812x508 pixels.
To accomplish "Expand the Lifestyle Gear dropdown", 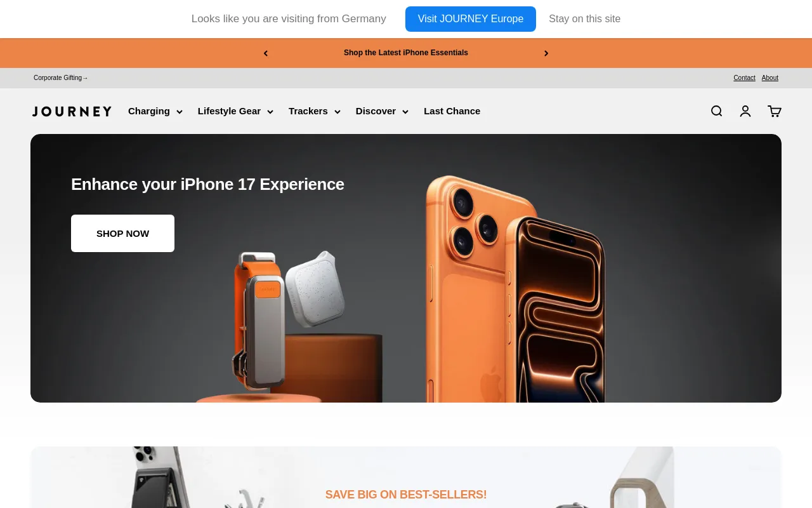I will point(235,111).
